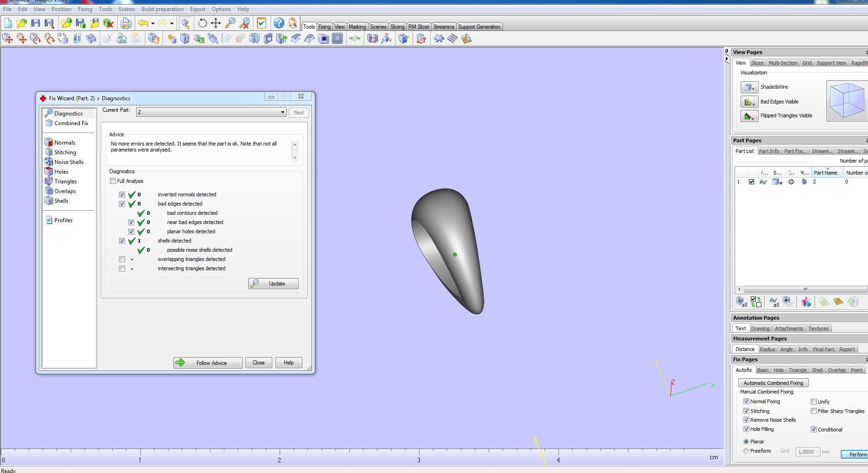Click Automatic Combined Fixing button
The width and height of the screenshot is (868, 473).
pyautogui.click(x=773, y=383)
